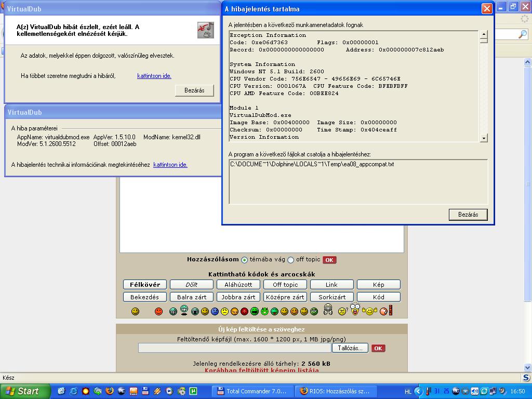Click the Skype S icon in status bar
532x399 pixels.
[x=527, y=378]
